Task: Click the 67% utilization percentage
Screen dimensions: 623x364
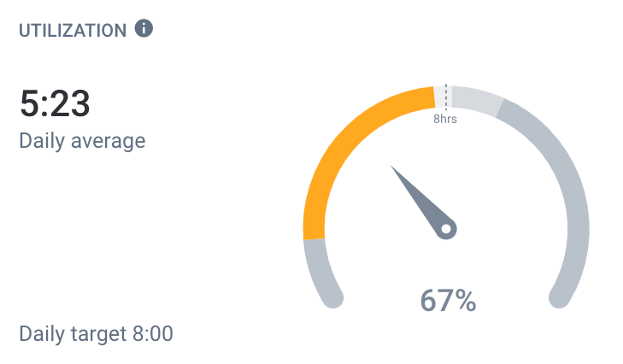Action: 448,301
